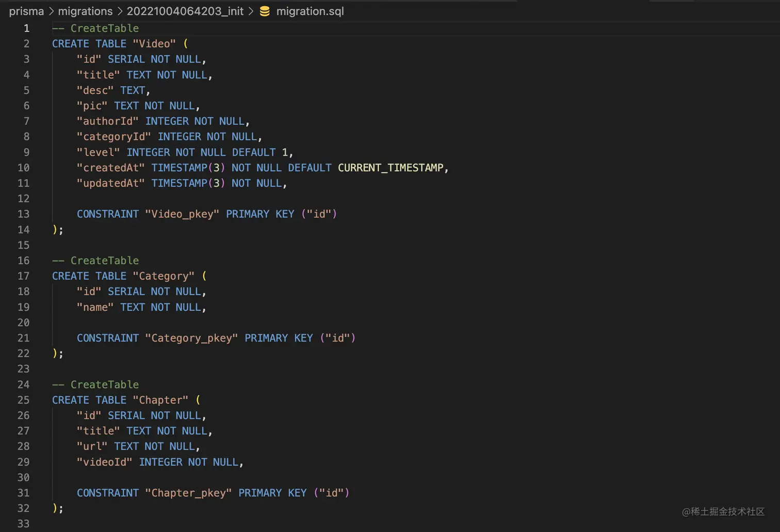Viewport: 780px width, 532px height.
Task: Click the "videoId" INTEGER NOT NULL line
Action: 160,462
